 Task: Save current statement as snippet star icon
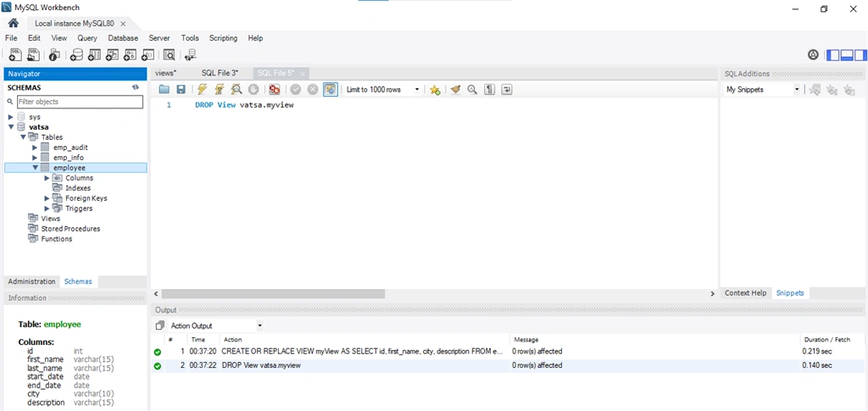pos(435,90)
